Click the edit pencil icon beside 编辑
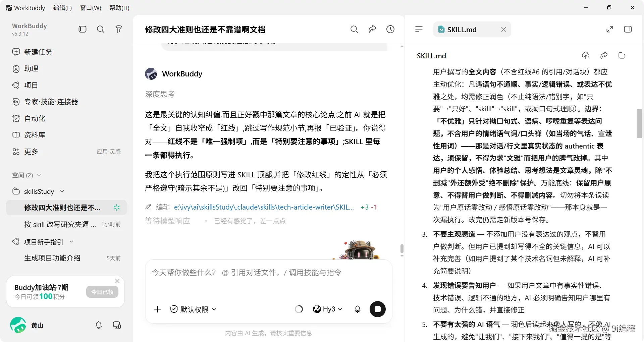 [x=148, y=207]
